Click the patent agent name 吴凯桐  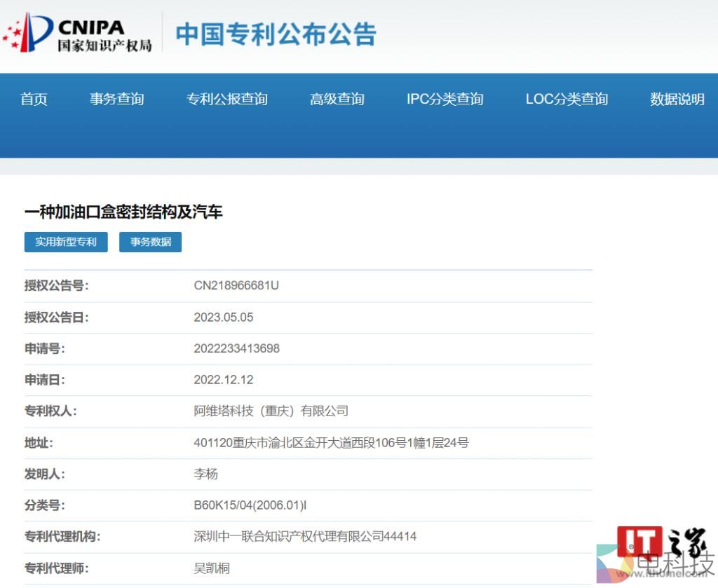coord(212,568)
